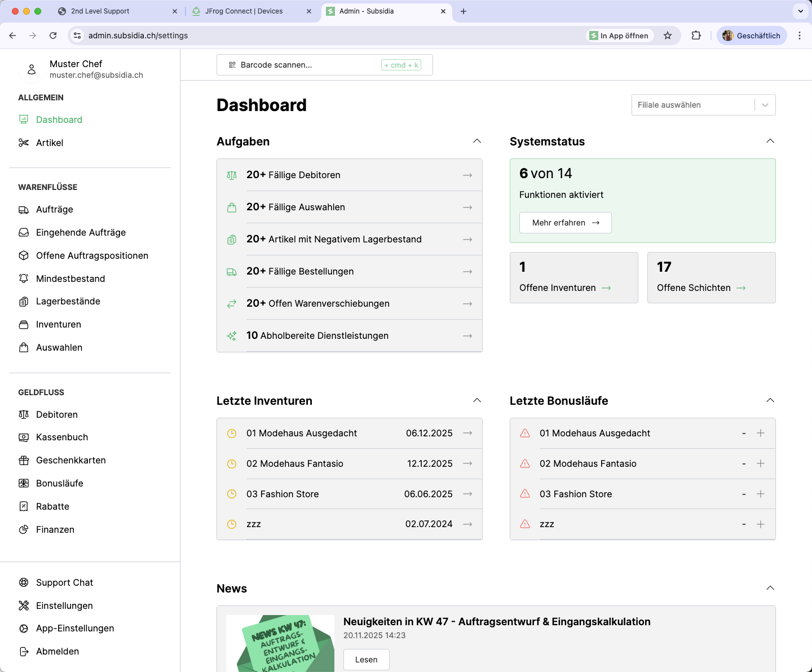Bookmark this page with the star icon
812x672 pixels.
pyautogui.click(x=668, y=36)
